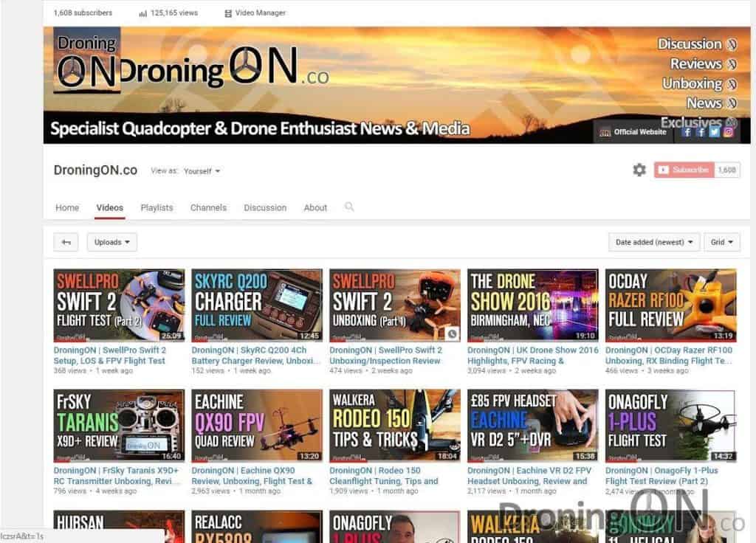Click title 'OCDay Razer RF100 Unboxing'
This screenshot has height=543, width=756.
[x=669, y=356]
